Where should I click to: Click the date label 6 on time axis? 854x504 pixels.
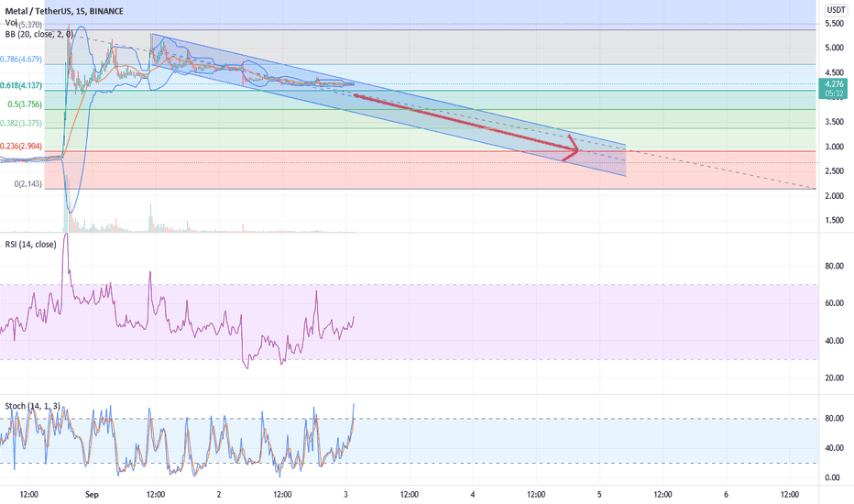coord(726,495)
